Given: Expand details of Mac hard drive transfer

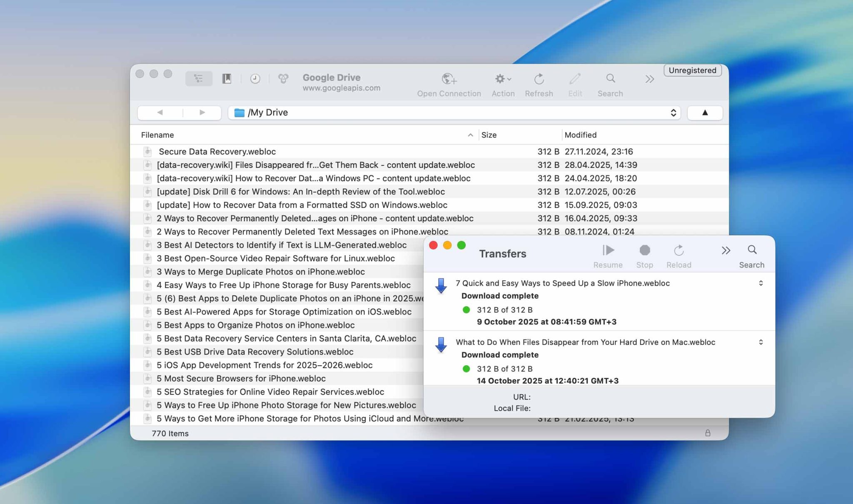Looking at the screenshot, I should pyautogui.click(x=761, y=342).
